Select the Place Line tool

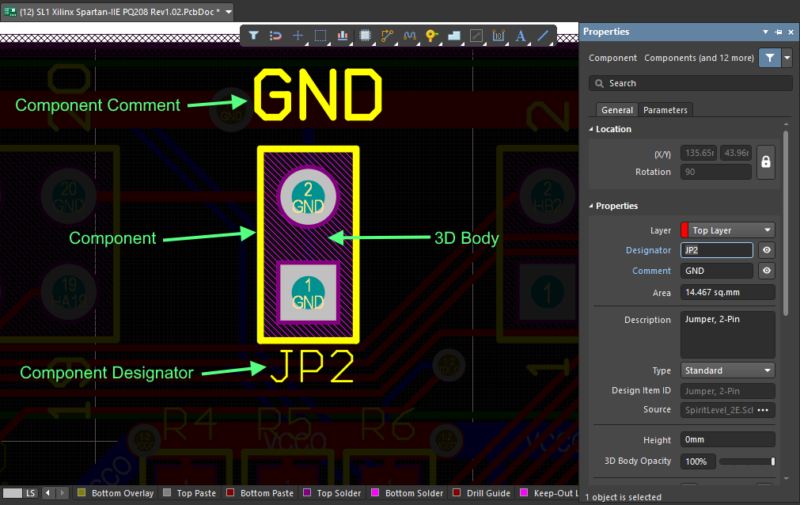543,36
